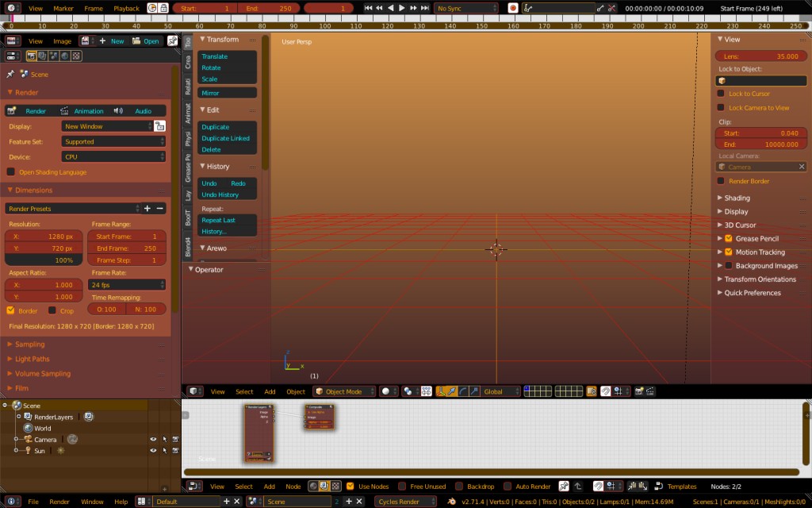Screen dimensions: 812x508
Task: Select the Compositing nodes icon in node editor header
Action: click(x=324, y=486)
